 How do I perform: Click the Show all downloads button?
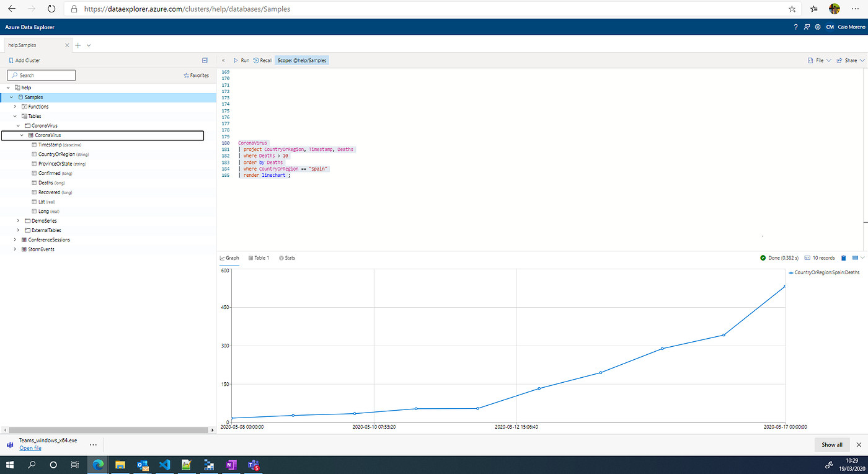click(831, 444)
